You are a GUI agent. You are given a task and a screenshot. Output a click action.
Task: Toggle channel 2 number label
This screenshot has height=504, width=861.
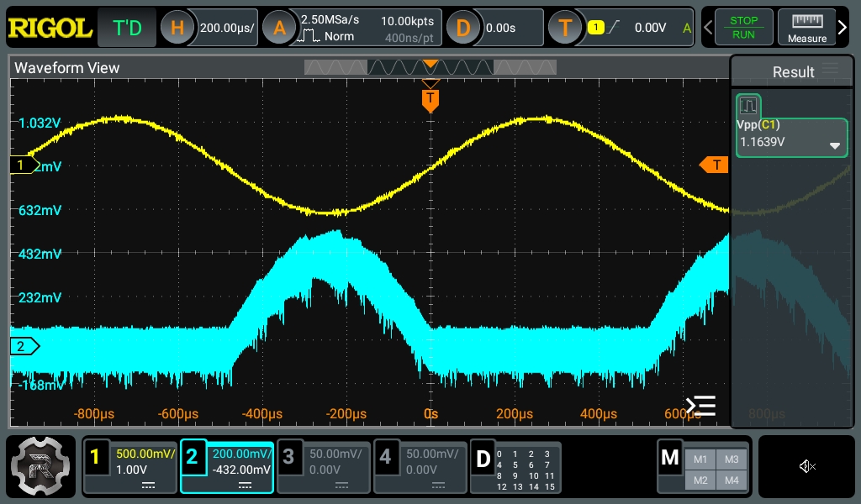click(x=192, y=456)
